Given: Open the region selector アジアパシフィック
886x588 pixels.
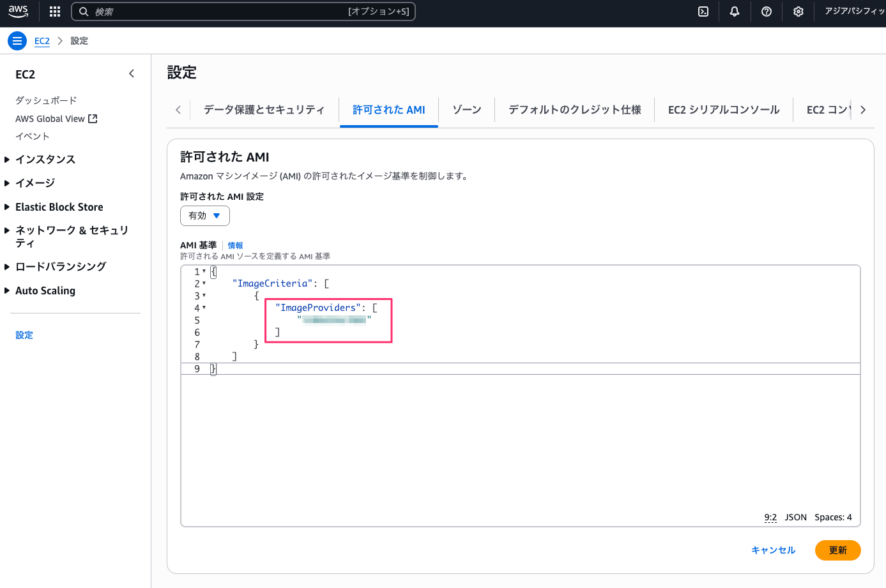Looking at the screenshot, I should (854, 11).
